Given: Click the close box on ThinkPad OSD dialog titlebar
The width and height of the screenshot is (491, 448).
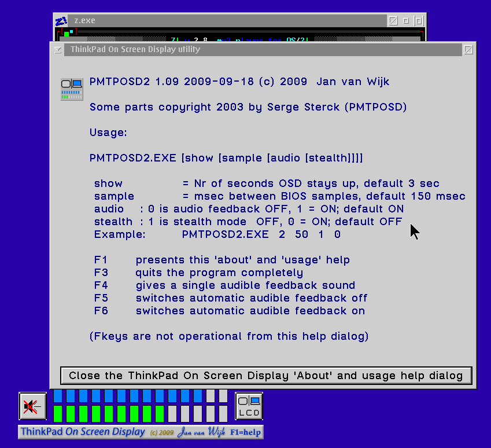Looking at the screenshot, I should pos(468,50).
